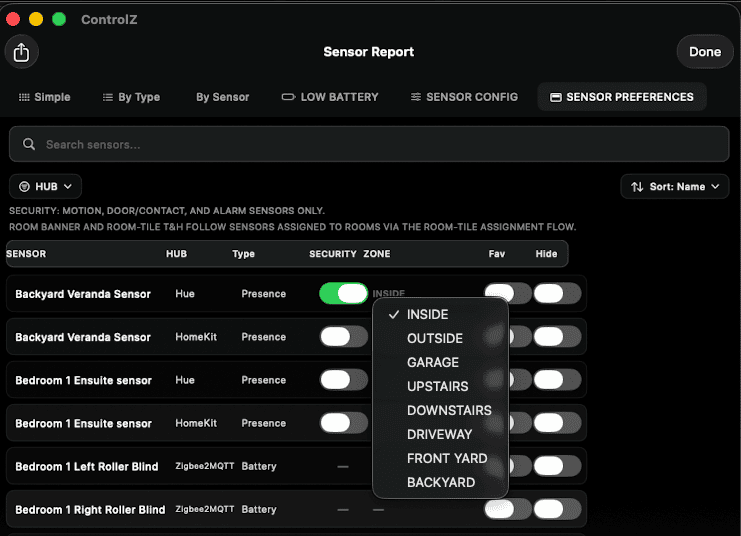This screenshot has height=536, width=741.
Task: Toggle Hide for Hue Bedroom 1 Ensuite sensor
Action: coord(557,380)
